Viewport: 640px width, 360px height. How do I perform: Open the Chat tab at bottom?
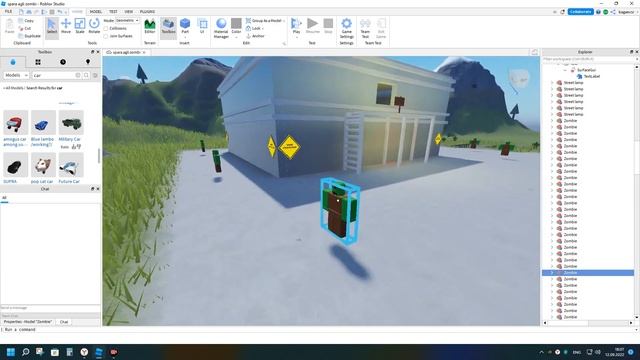(x=64, y=322)
